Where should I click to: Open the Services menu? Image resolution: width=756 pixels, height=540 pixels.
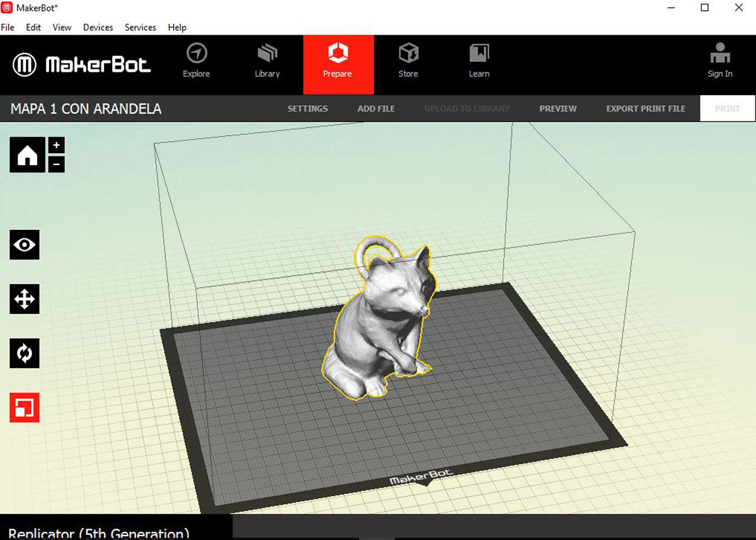coord(140,28)
